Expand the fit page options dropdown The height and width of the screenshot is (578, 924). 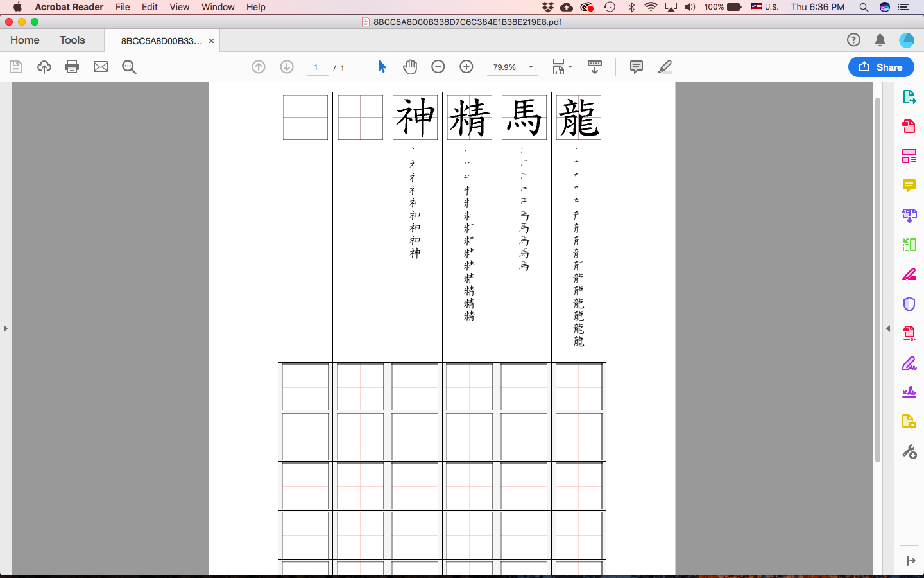[570, 67]
